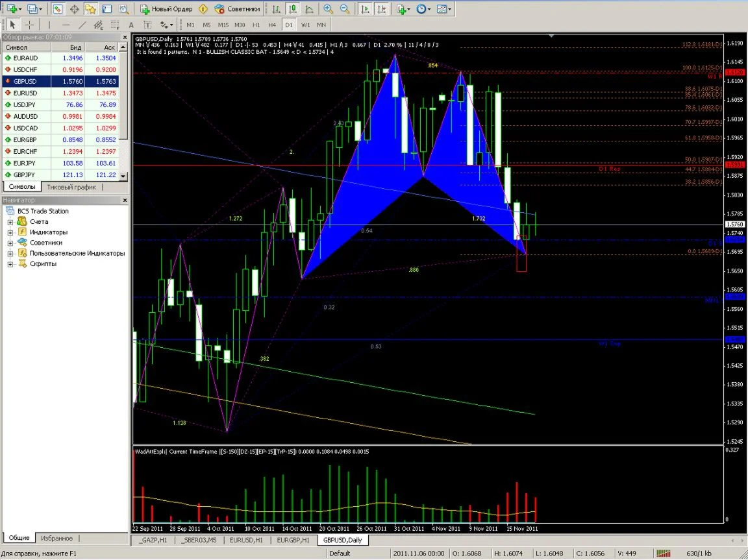Pick the horizontal line drawing tool
The height and width of the screenshot is (560, 748).
(66, 25)
